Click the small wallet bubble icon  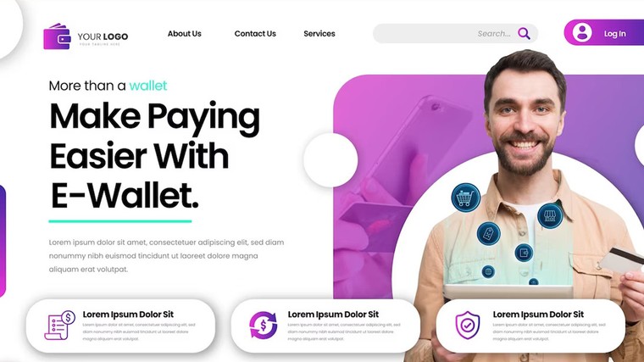[524, 253]
